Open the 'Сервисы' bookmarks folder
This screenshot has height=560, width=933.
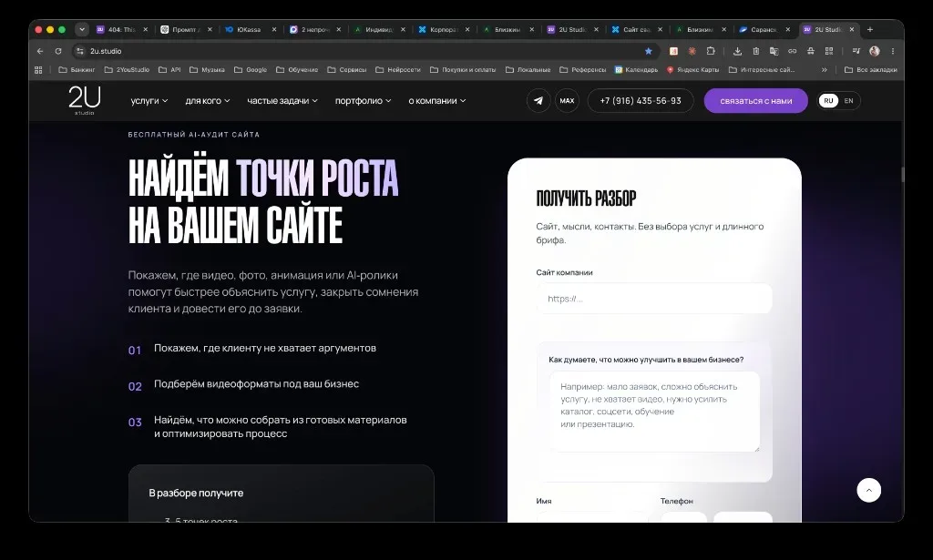[x=346, y=69]
